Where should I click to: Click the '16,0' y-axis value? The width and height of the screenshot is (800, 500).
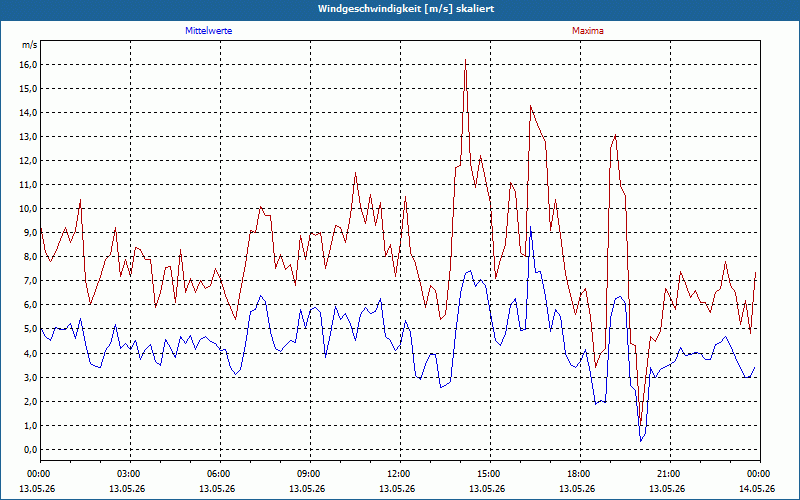(x=28, y=64)
